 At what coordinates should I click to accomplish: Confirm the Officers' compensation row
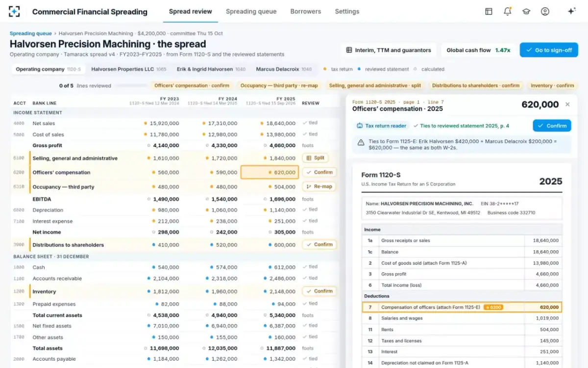(319, 172)
